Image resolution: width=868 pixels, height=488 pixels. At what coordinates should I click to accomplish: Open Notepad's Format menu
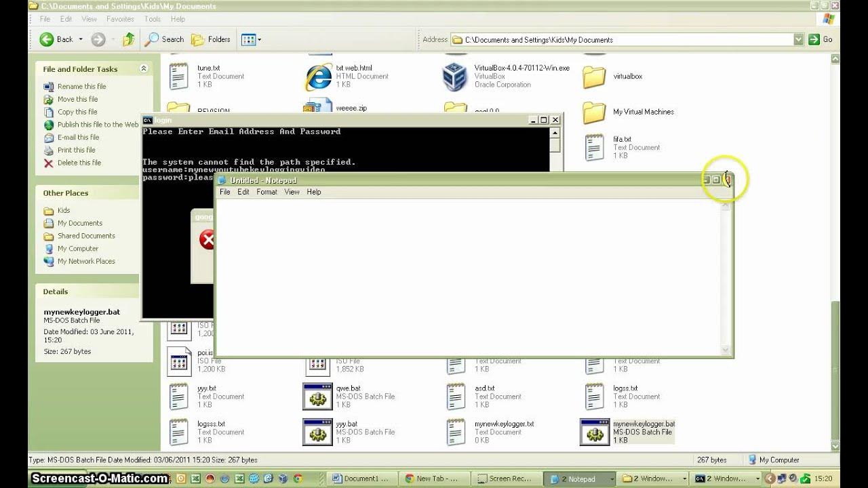pos(267,192)
